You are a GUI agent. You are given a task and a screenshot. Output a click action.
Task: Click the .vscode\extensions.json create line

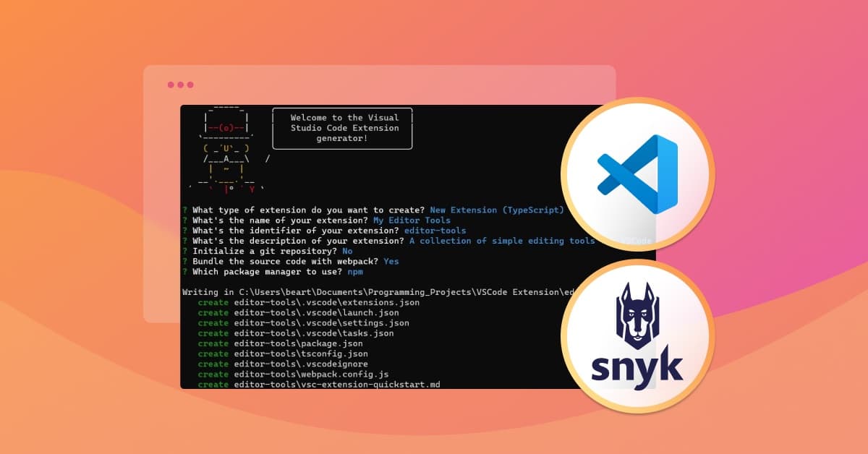309,302
